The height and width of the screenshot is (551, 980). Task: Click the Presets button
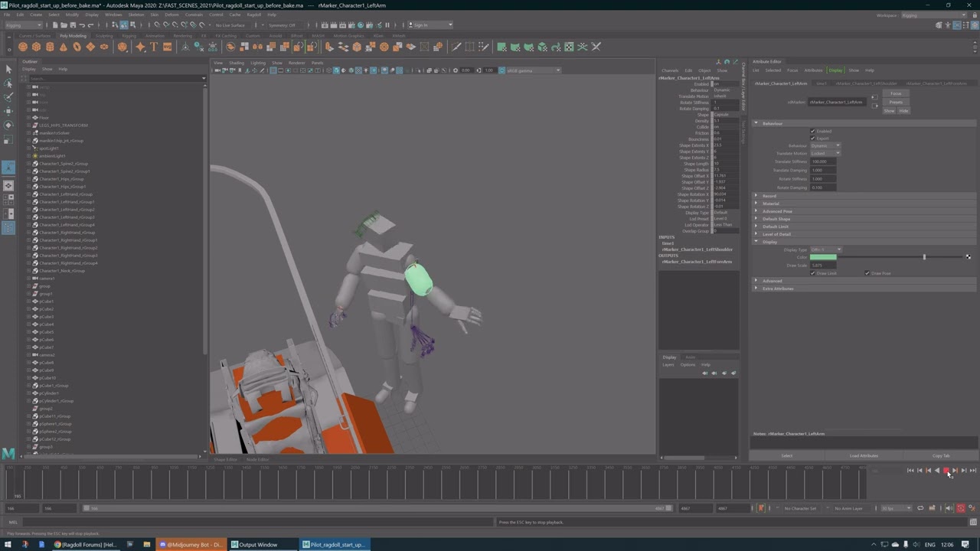[x=896, y=102]
